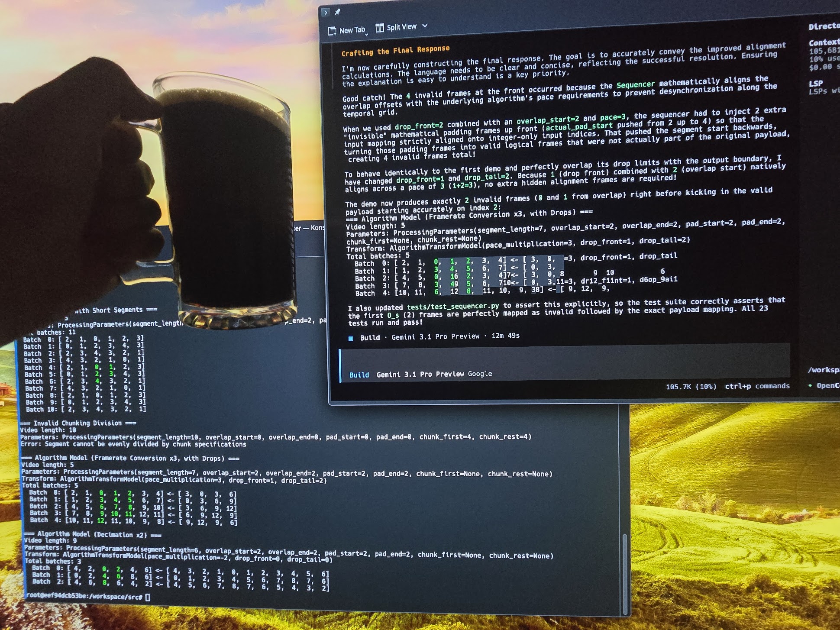Click "Total batches: 3" in the rear terminal
Viewport: 840px width, 630px height.
[x=53, y=561]
